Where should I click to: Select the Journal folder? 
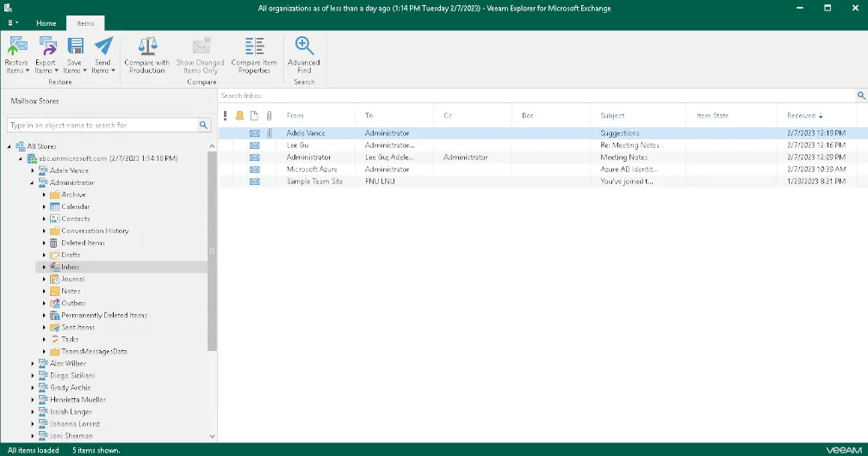pos(73,280)
